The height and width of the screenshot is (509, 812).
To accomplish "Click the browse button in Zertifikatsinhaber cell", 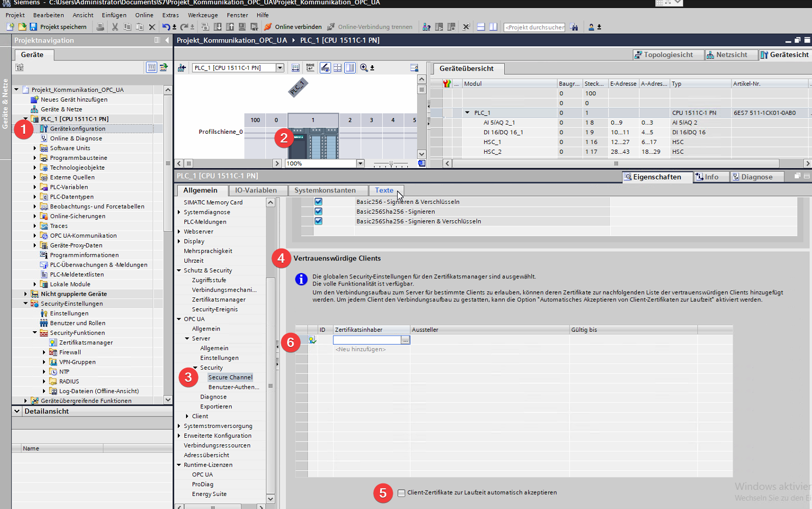I will pyautogui.click(x=405, y=340).
